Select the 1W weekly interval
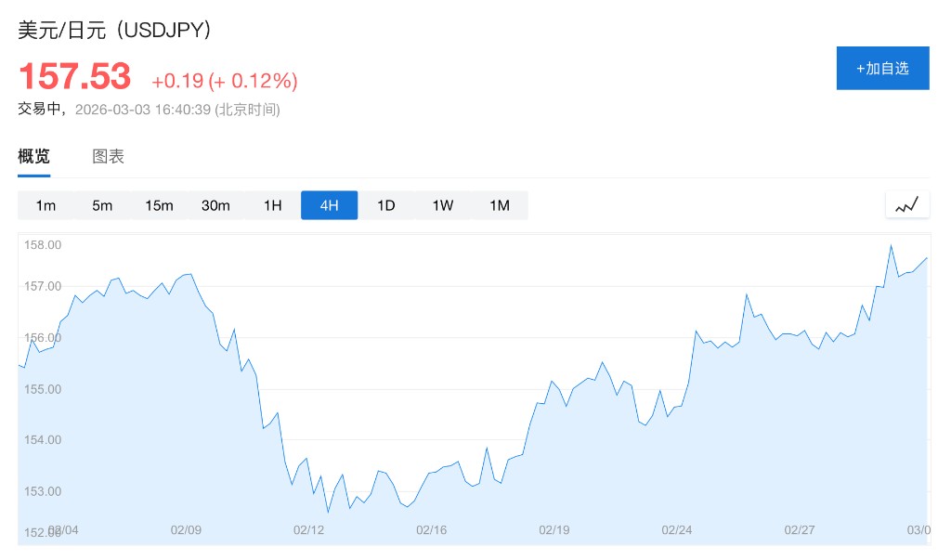 442,205
